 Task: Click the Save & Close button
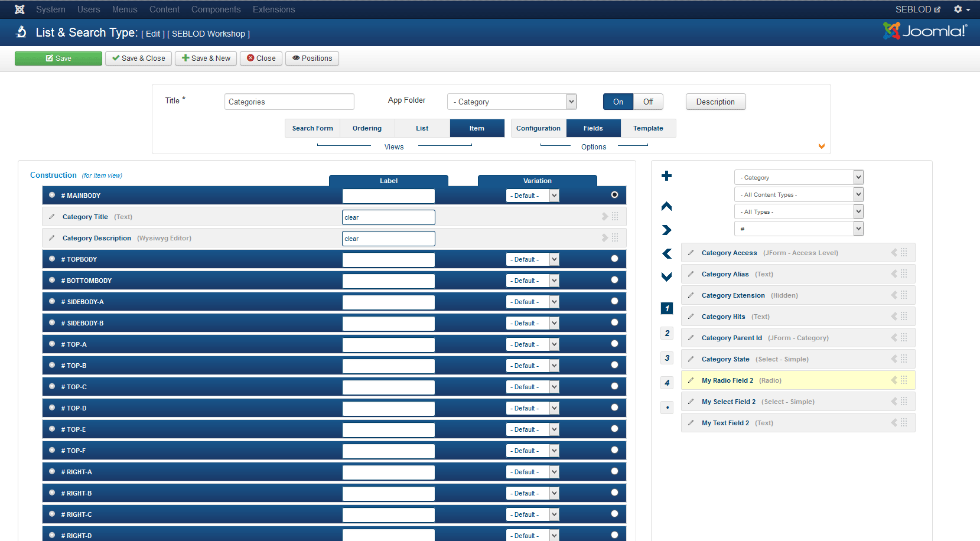click(x=139, y=58)
